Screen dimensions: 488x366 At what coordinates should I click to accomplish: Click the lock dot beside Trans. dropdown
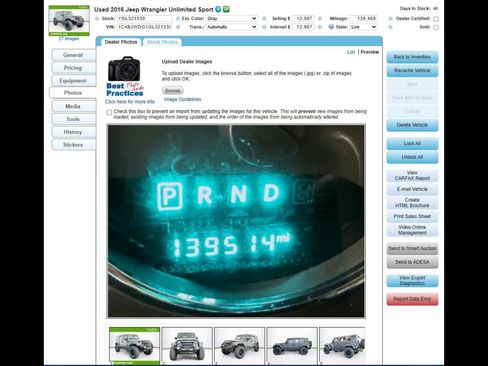(178, 27)
